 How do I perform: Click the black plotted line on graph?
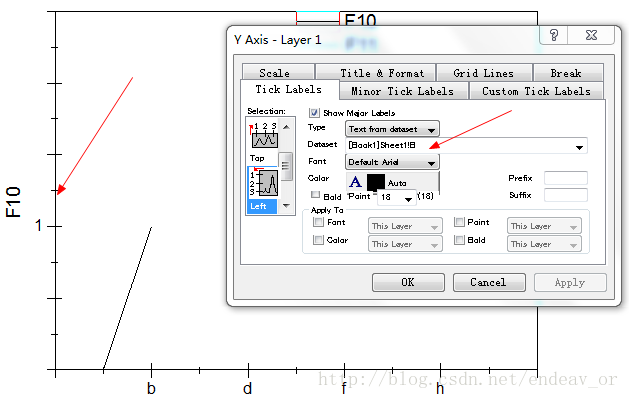(x=128, y=298)
